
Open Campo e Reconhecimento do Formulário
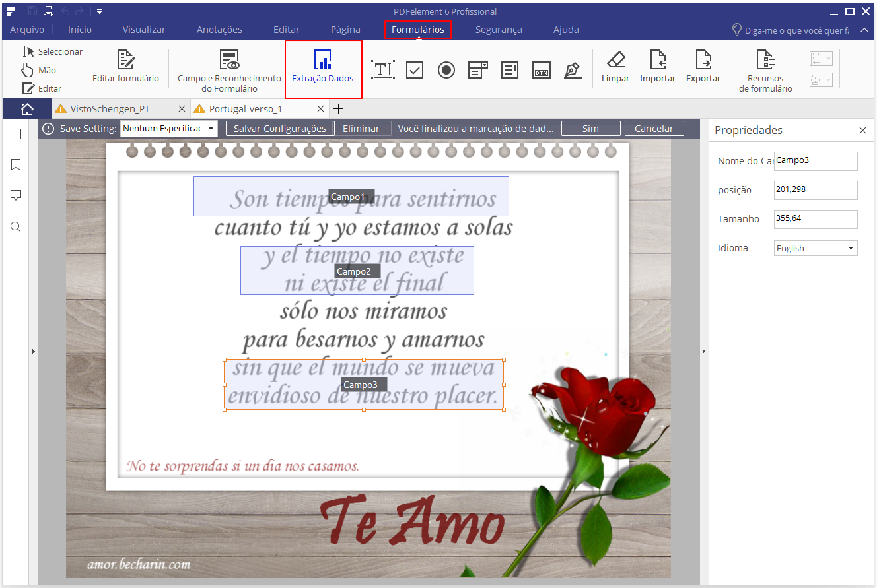[x=229, y=71]
